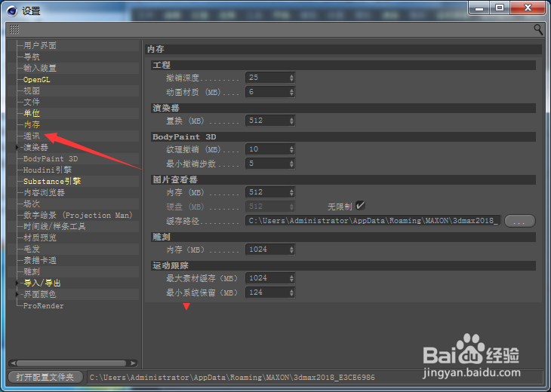Click the 最大素材缓存 stepper arrows
The height and width of the screenshot is (392, 551).
pyautogui.click(x=291, y=278)
